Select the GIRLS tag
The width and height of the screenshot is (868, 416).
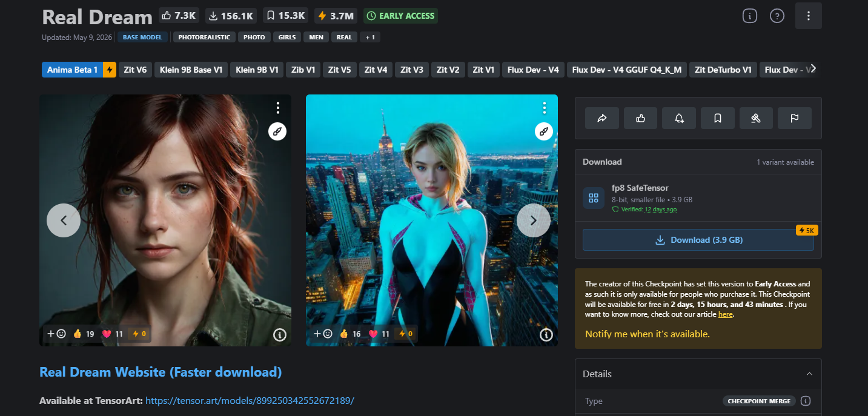pyautogui.click(x=287, y=37)
